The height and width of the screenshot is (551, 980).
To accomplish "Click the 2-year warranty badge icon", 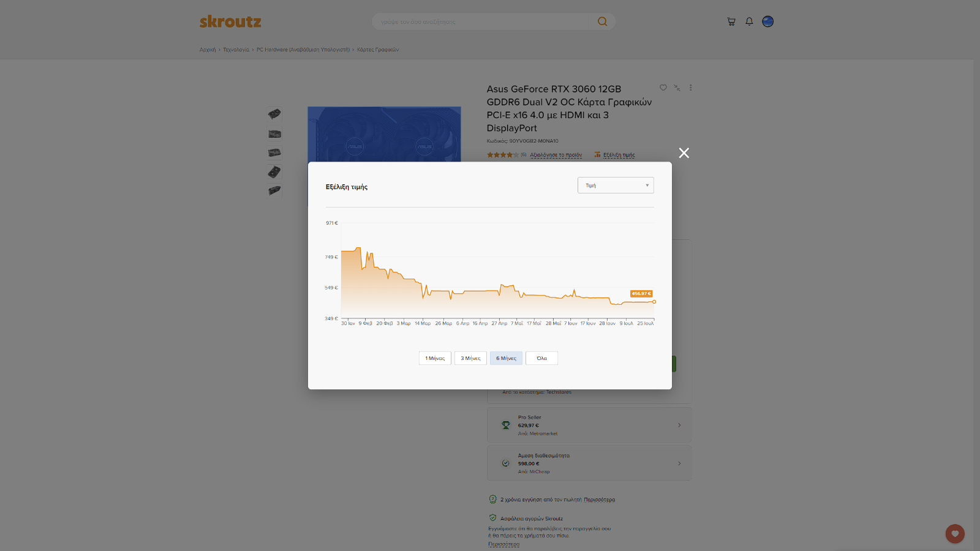I will point(492,499).
